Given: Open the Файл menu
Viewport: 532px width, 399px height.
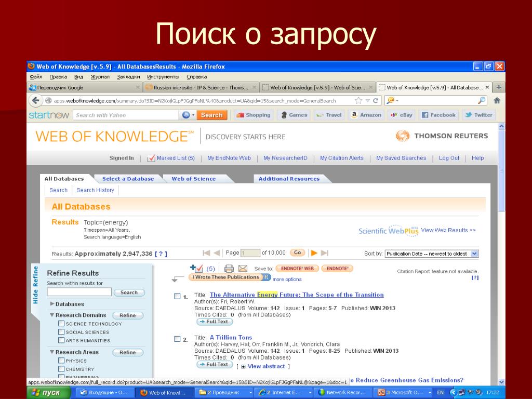Looking at the screenshot, I should coord(36,77).
